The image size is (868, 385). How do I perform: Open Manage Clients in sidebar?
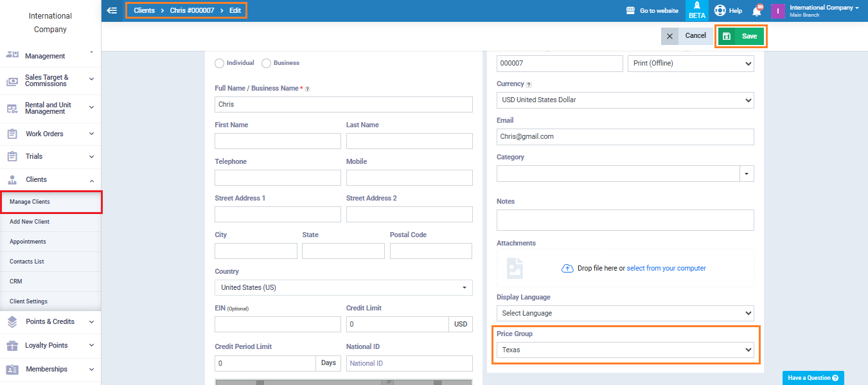[30, 202]
